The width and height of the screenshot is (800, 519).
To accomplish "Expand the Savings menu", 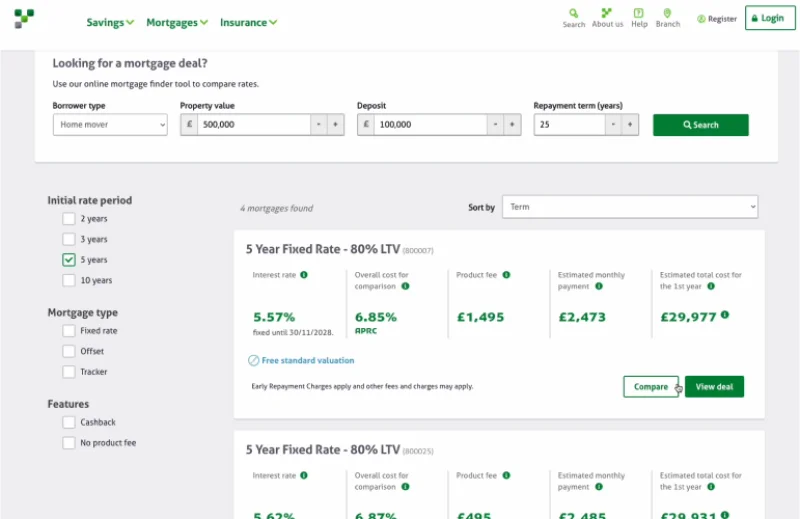I will pos(110,22).
